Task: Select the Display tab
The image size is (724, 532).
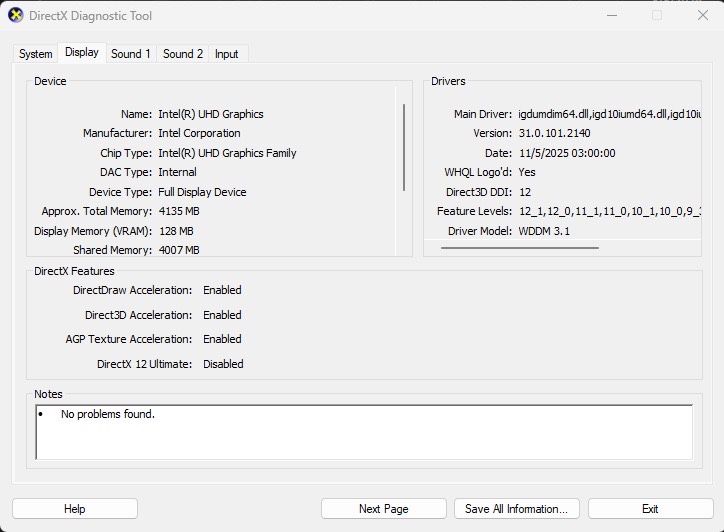Action: (x=82, y=53)
